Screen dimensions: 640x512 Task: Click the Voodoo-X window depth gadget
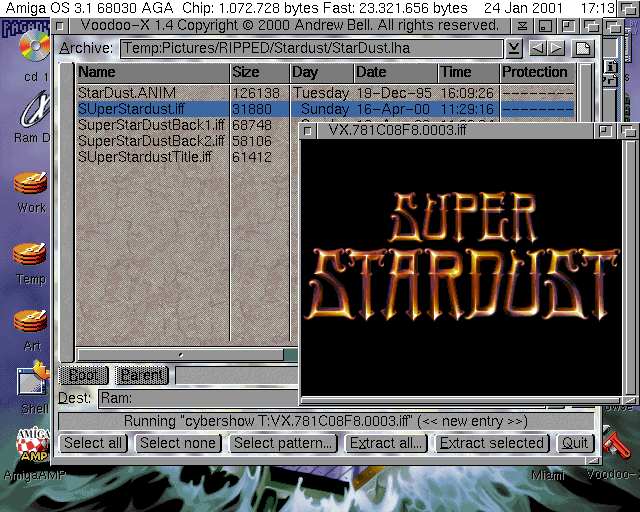[x=591, y=27]
